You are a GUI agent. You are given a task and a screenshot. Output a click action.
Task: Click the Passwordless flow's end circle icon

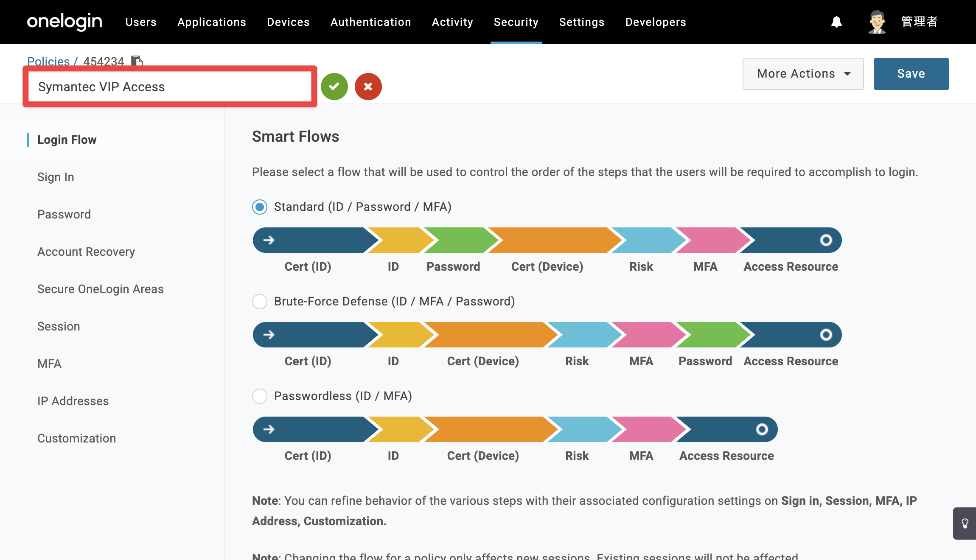pos(762,429)
